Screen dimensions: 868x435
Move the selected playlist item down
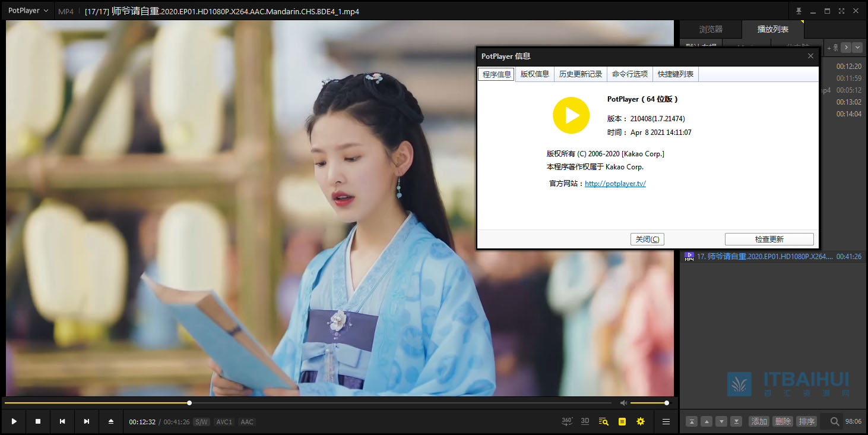[721, 421]
